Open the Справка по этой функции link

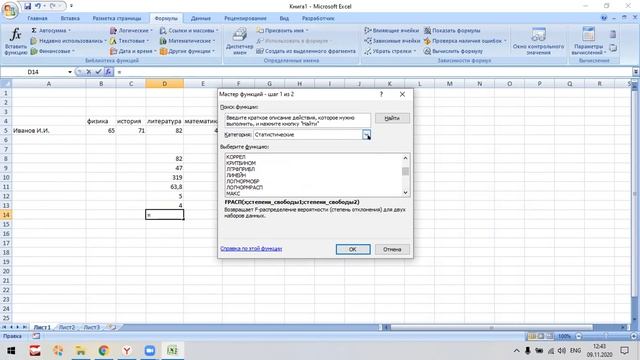click(251, 249)
